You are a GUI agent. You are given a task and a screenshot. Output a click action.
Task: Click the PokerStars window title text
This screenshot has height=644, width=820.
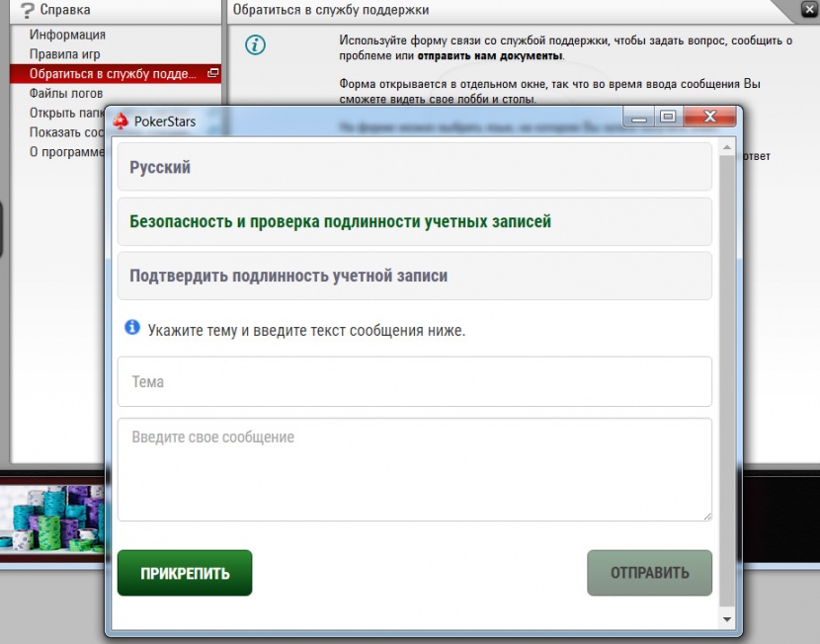pyautogui.click(x=165, y=121)
